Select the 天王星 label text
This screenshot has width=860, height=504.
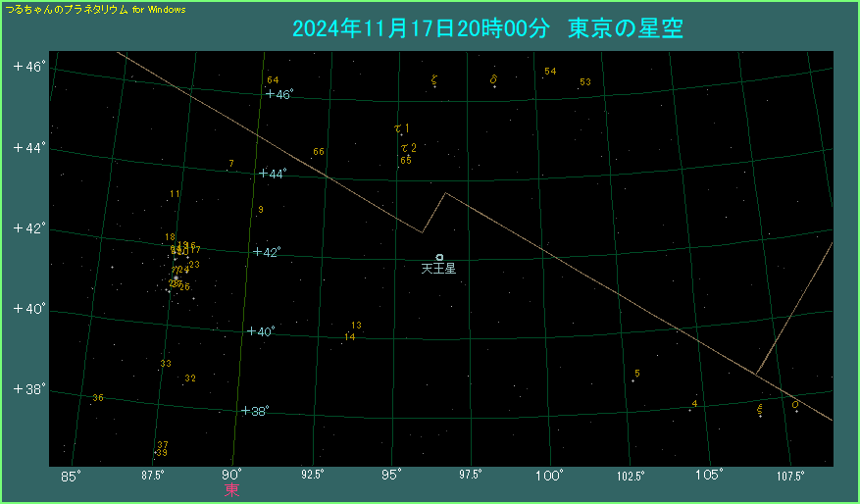coord(438,268)
